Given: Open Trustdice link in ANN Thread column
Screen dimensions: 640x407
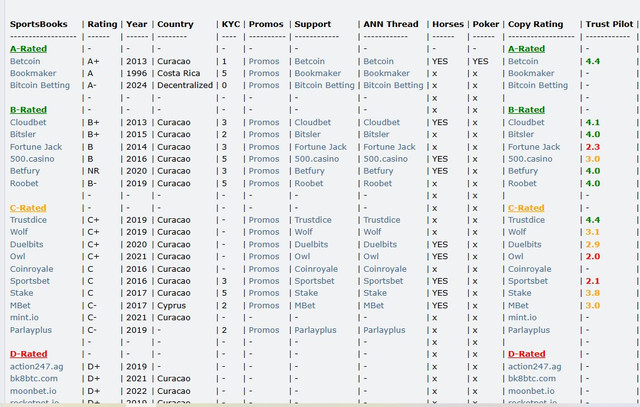Looking at the screenshot, I should [382, 220].
